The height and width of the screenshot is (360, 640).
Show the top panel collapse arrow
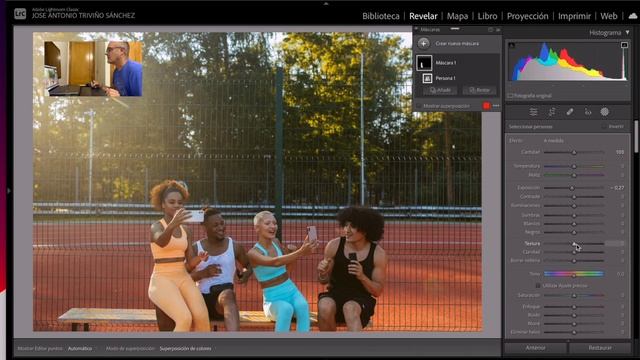(326, 3)
